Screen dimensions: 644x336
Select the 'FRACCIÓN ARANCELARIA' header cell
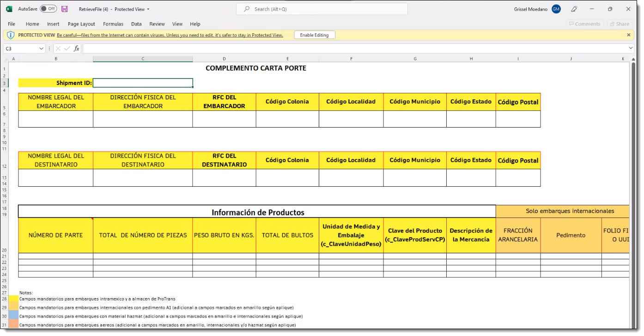pyautogui.click(x=518, y=235)
